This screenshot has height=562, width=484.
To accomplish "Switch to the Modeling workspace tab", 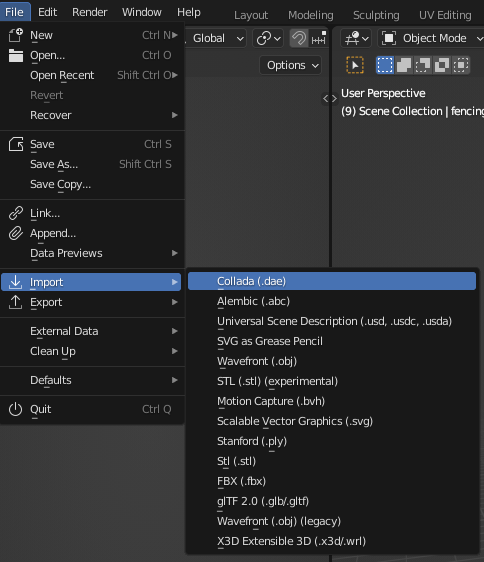I will pos(310,15).
